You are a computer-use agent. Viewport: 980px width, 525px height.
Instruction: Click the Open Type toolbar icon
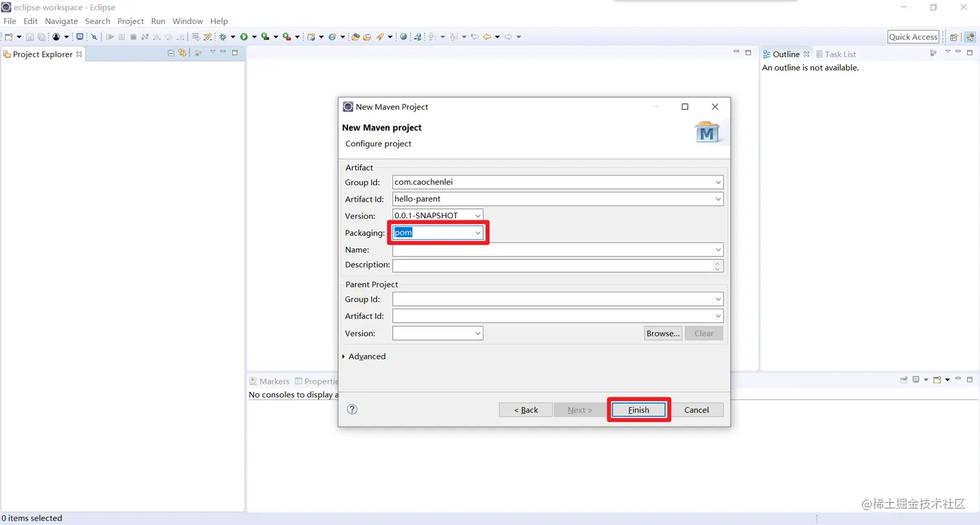coord(355,37)
